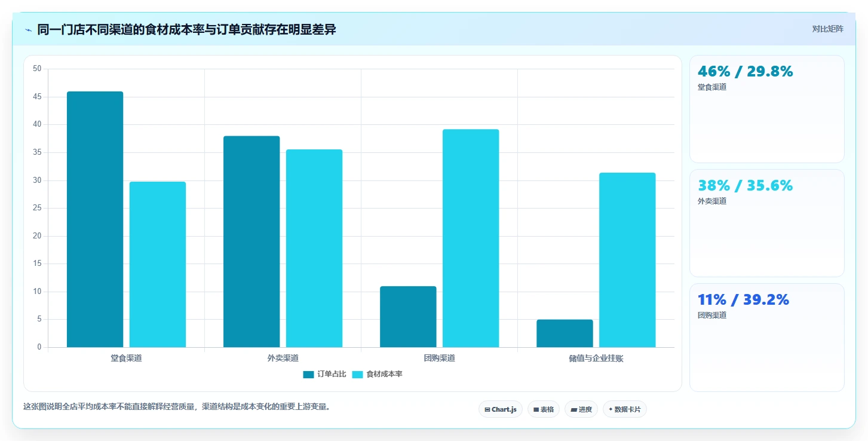The height and width of the screenshot is (441, 868).
Task: Toggle the 订单占比 legend item
Action: [324, 374]
